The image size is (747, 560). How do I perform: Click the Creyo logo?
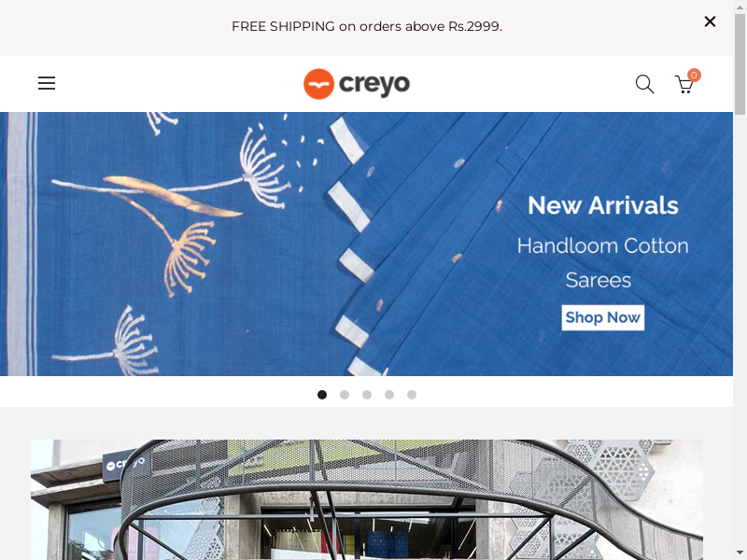tap(357, 84)
